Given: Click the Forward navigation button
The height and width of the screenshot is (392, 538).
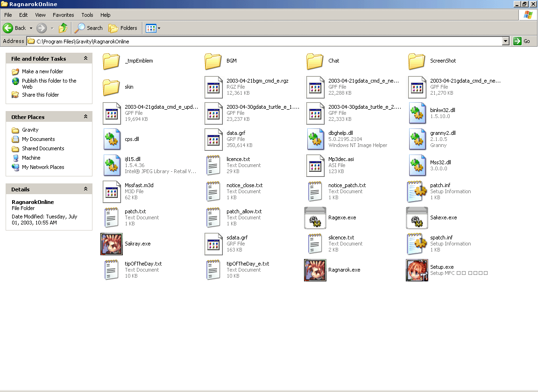Looking at the screenshot, I should tap(42, 28).
